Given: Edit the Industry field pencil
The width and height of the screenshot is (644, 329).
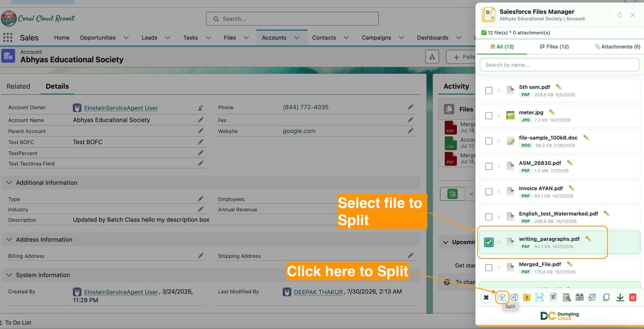Looking at the screenshot, I should pyautogui.click(x=201, y=209).
